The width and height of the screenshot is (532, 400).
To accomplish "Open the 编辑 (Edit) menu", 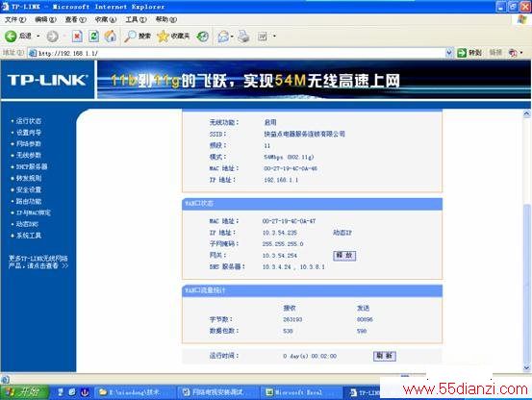I will 45,19.
